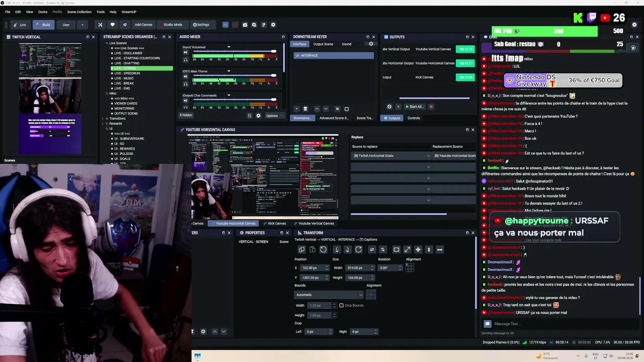Toggle the Kick Canvas stream button

(465, 77)
